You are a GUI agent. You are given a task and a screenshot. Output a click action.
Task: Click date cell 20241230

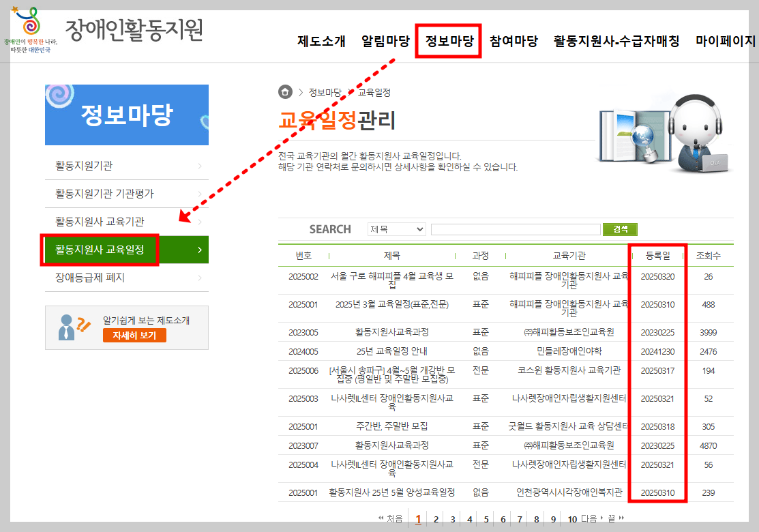(x=658, y=352)
